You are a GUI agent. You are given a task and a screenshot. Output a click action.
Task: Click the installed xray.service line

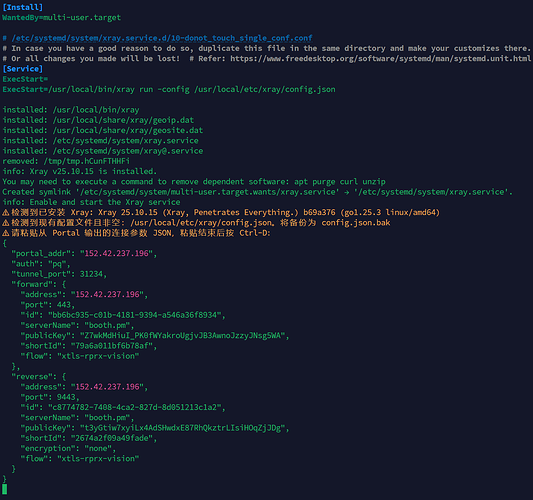(x=101, y=140)
